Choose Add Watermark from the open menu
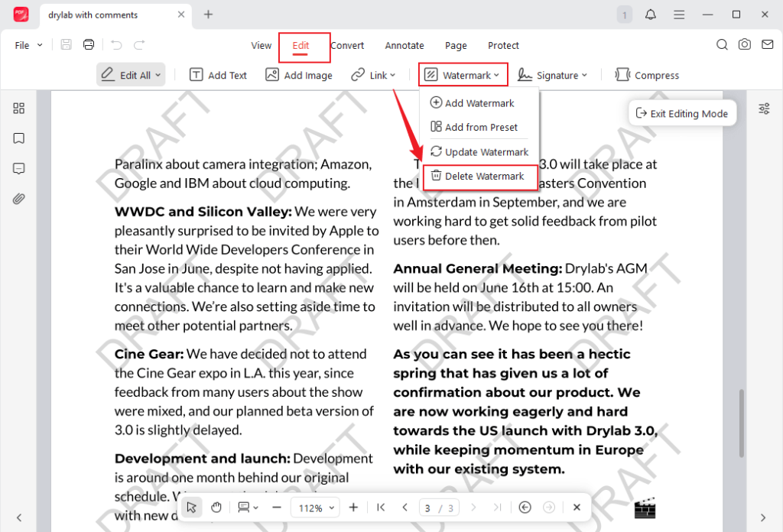This screenshot has height=532, width=783. coord(474,102)
